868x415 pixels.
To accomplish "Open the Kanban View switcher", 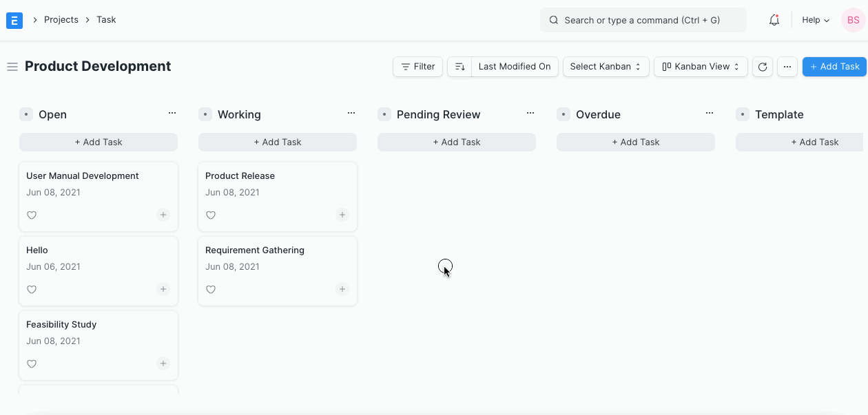I will (x=701, y=66).
